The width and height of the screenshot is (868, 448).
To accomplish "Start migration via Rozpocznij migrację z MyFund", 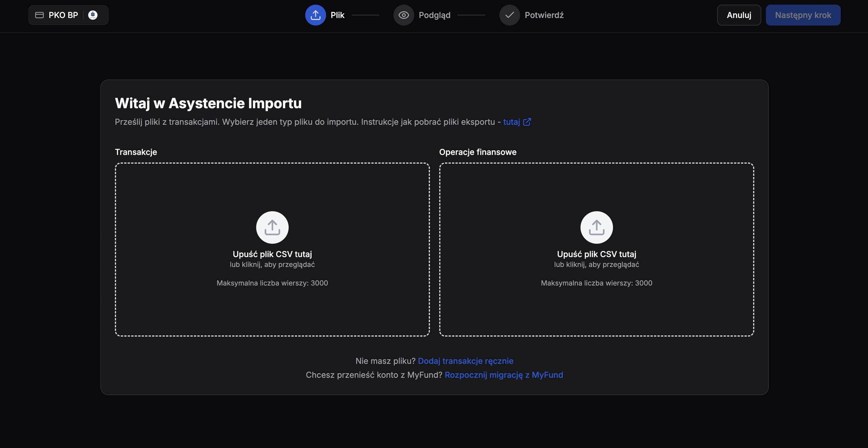I will pyautogui.click(x=504, y=375).
